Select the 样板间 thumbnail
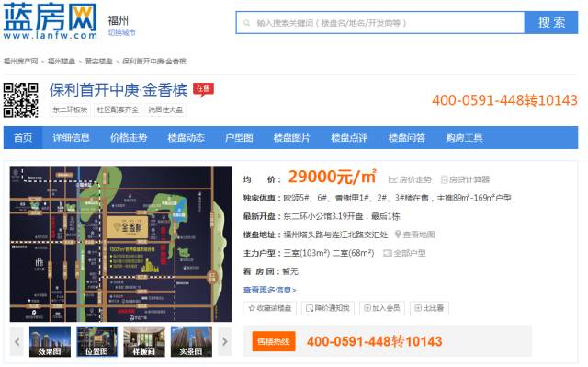The width and height of the screenshot is (588, 367). [x=144, y=341]
